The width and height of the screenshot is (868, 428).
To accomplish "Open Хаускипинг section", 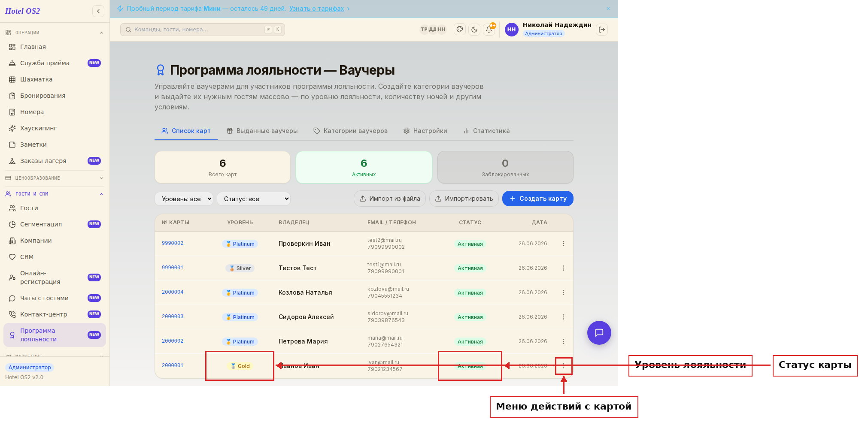I will point(55,128).
